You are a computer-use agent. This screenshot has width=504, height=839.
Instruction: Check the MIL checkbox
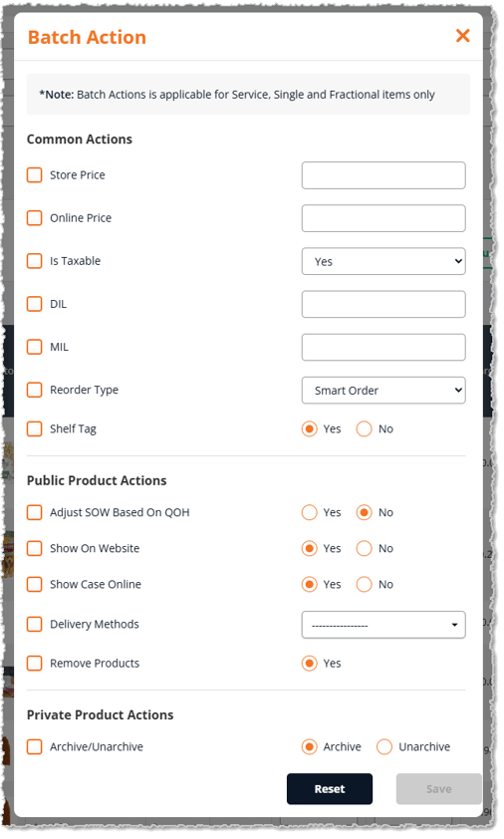click(x=34, y=347)
